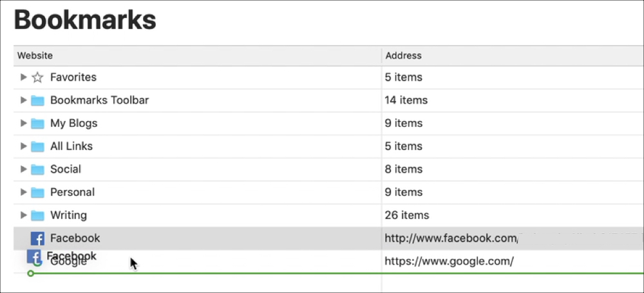This screenshot has height=293, width=644.
Task: Select the Personal folder label
Action: pos(72,193)
